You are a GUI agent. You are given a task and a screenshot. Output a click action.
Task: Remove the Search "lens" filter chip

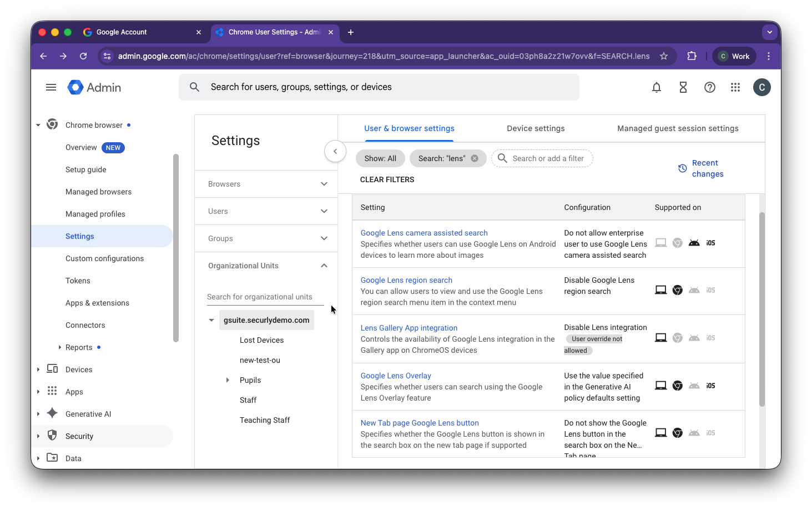pyautogui.click(x=475, y=158)
